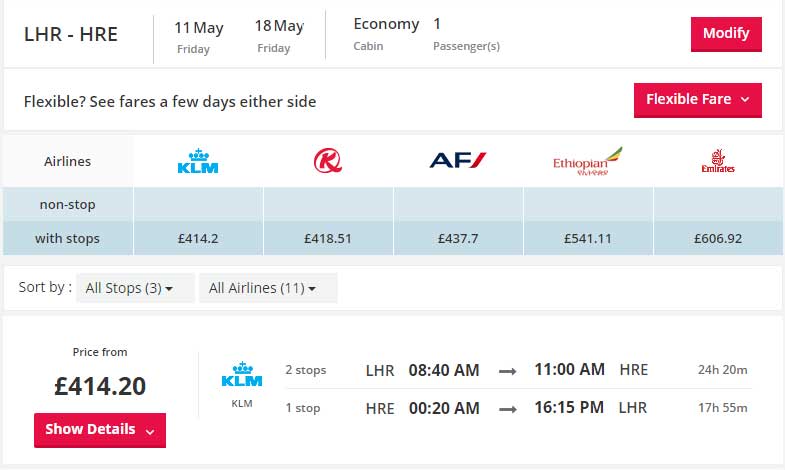Expand the Flexible Fare dropdown

click(697, 100)
